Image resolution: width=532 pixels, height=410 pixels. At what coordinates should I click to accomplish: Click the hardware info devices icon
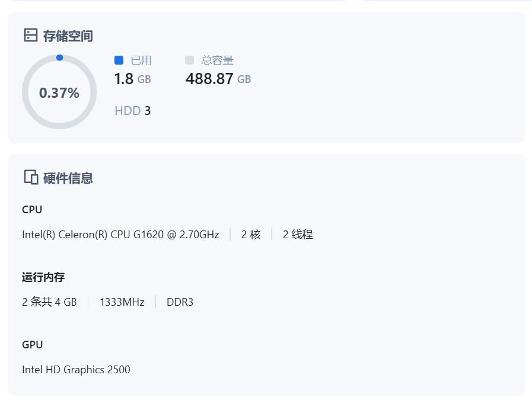coord(30,177)
